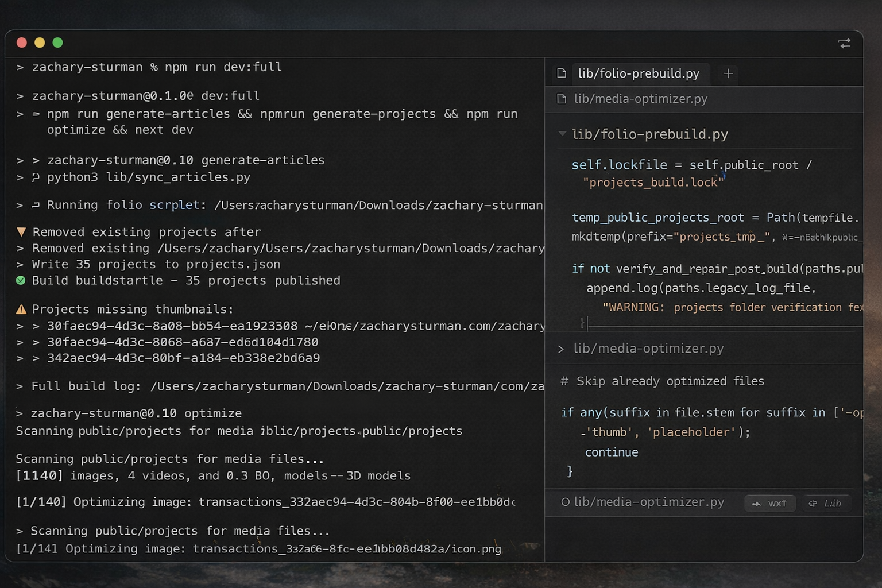This screenshot has height=588, width=882.
Task: Click green checkmark icon beside 'Build buildstartle'
Action: (x=21, y=281)
